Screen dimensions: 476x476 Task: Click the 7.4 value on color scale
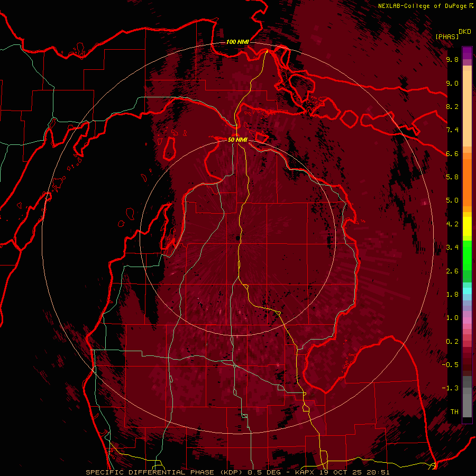pyautogui.click(x=452, y=130)
